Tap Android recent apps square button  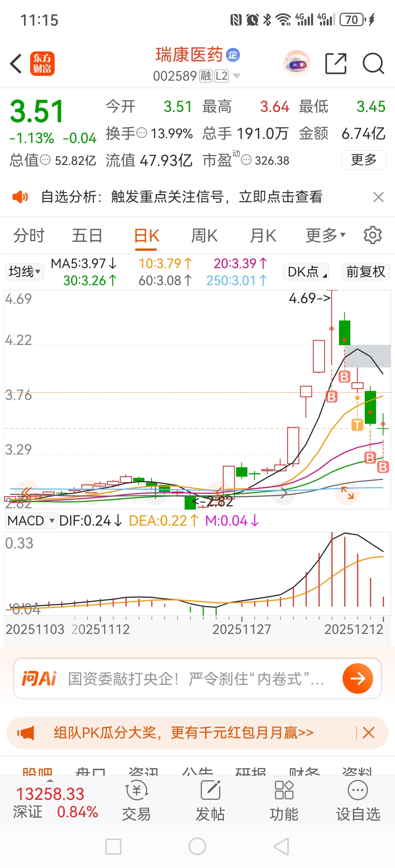coord(113,846)
